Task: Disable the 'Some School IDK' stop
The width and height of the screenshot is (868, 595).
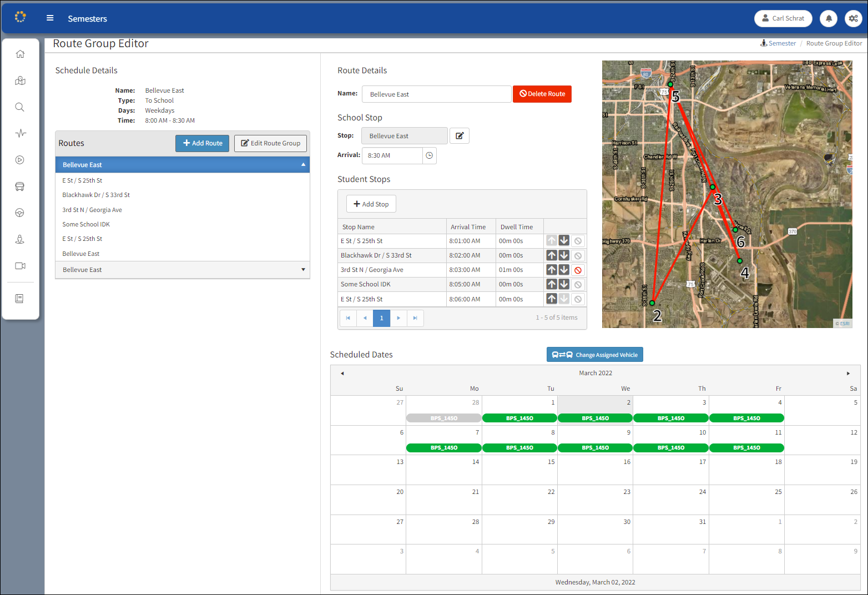Action: (x=578, y=284)
